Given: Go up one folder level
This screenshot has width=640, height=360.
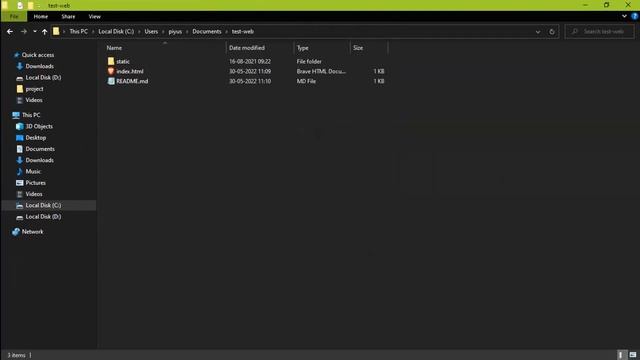Looking at the screenshot, I should click(44, 31).
